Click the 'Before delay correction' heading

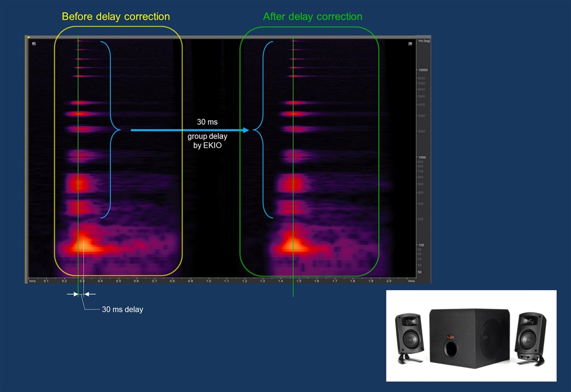116,17
